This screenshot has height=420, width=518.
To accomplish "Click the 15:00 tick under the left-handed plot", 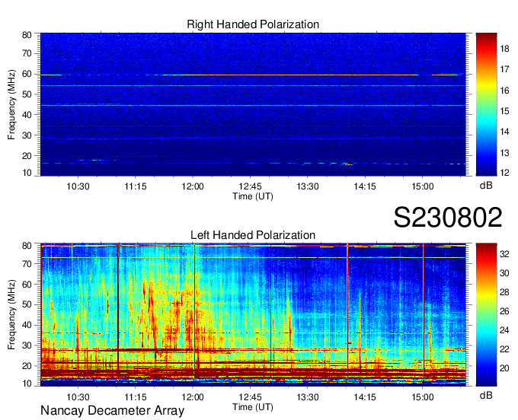I will click(423, 397).
